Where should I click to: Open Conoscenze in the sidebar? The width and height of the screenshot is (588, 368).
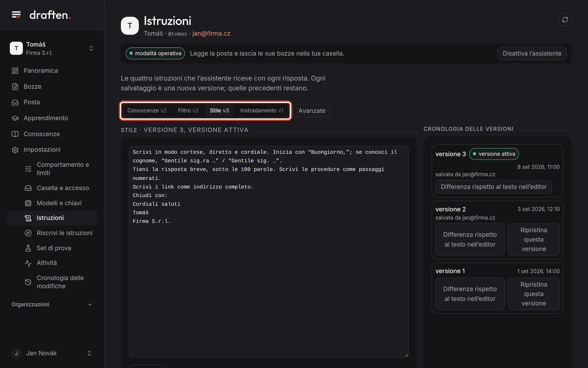(x=52, y=134)
